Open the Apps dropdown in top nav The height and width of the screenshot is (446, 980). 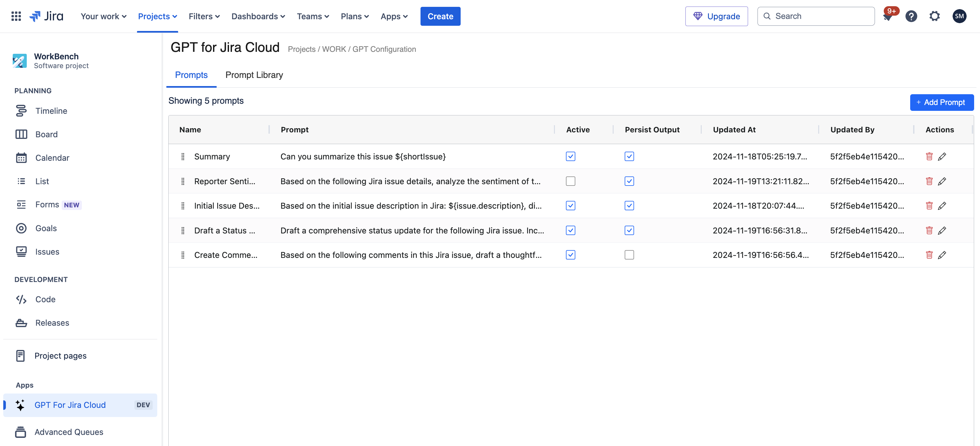(394, 16)
